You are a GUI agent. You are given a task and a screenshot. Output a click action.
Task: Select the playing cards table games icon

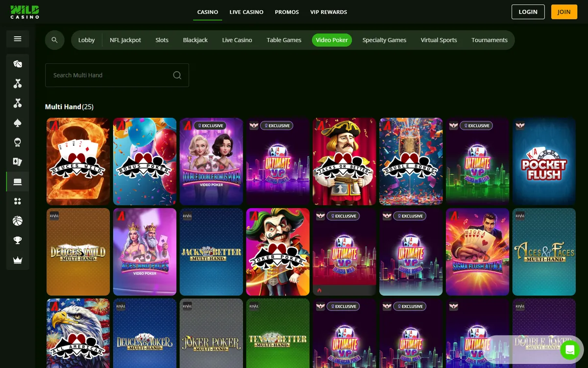pos(18,162)
